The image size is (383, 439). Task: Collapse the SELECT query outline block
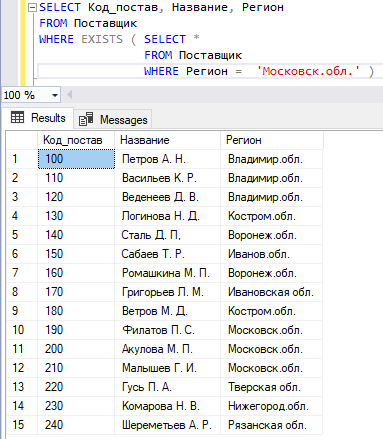[x=32, y=8]
